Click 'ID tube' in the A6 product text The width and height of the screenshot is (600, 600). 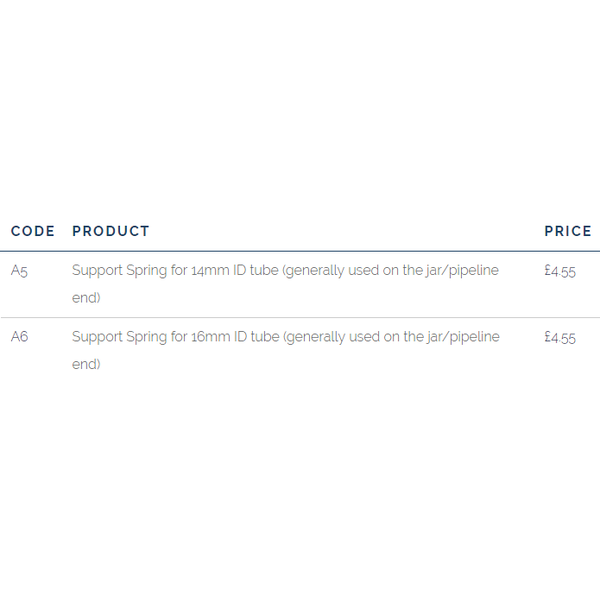pyautogui.click(x=256, y=337)
